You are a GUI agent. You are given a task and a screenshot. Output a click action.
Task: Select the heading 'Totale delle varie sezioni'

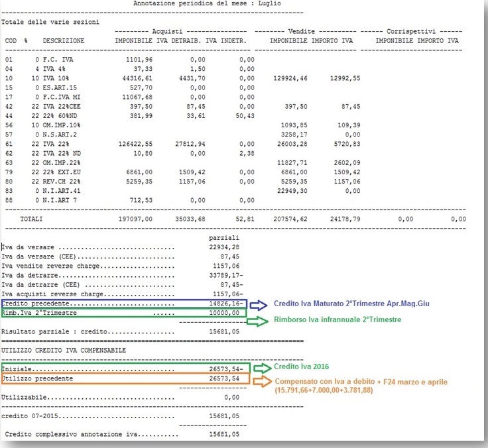50,22
